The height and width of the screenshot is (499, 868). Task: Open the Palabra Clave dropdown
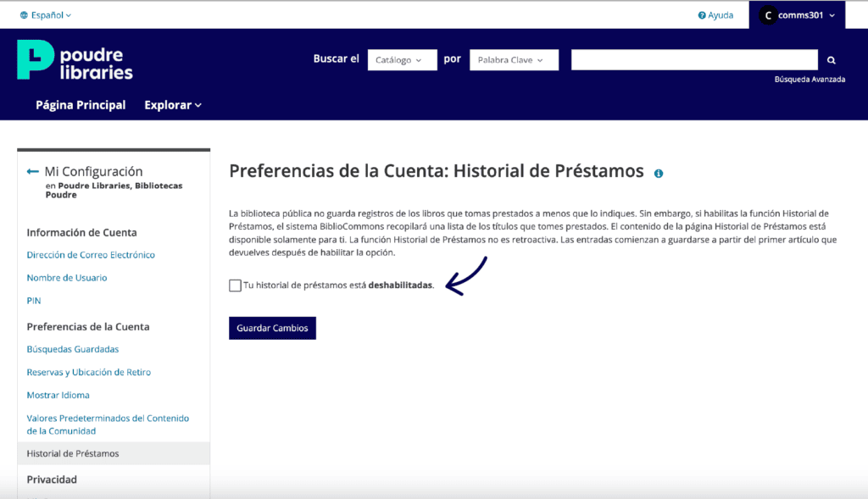tap(514, 60)
